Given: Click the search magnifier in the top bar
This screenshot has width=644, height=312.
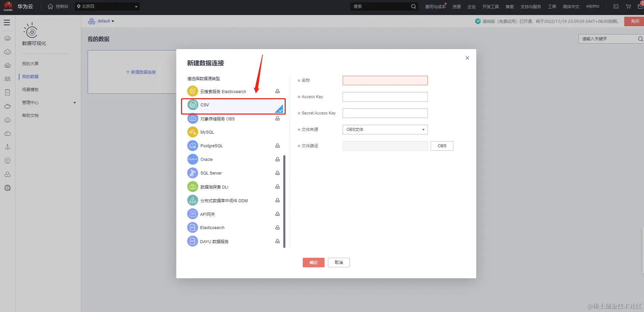Looking at the screenshot, I should point(414,6).
